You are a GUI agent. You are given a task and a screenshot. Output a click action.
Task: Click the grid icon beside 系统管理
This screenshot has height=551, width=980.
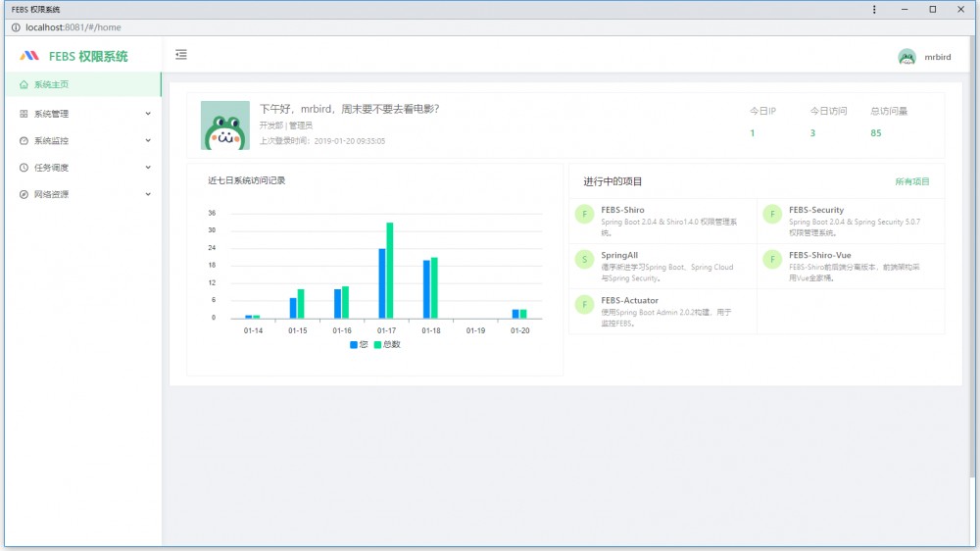pyautogui.click(x=24, y=114)
